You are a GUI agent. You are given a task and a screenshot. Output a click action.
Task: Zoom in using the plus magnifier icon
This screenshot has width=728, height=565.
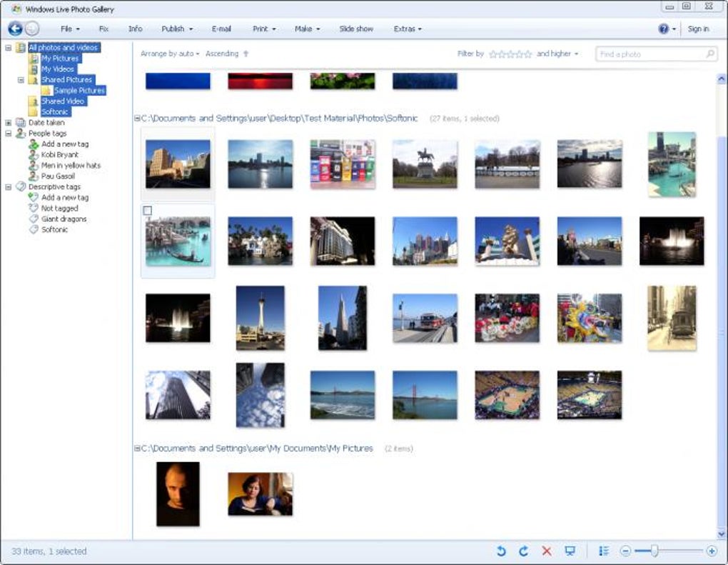point(712,551)
